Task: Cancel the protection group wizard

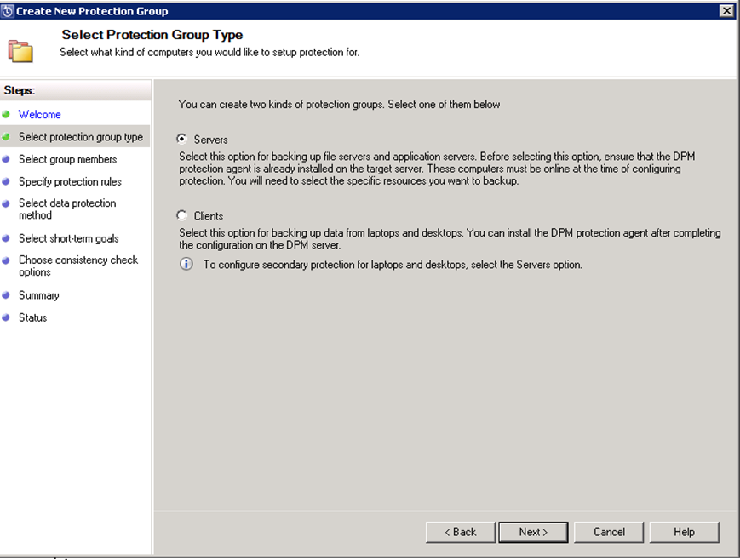Action: pyautogui.click(x=609, y=532)
